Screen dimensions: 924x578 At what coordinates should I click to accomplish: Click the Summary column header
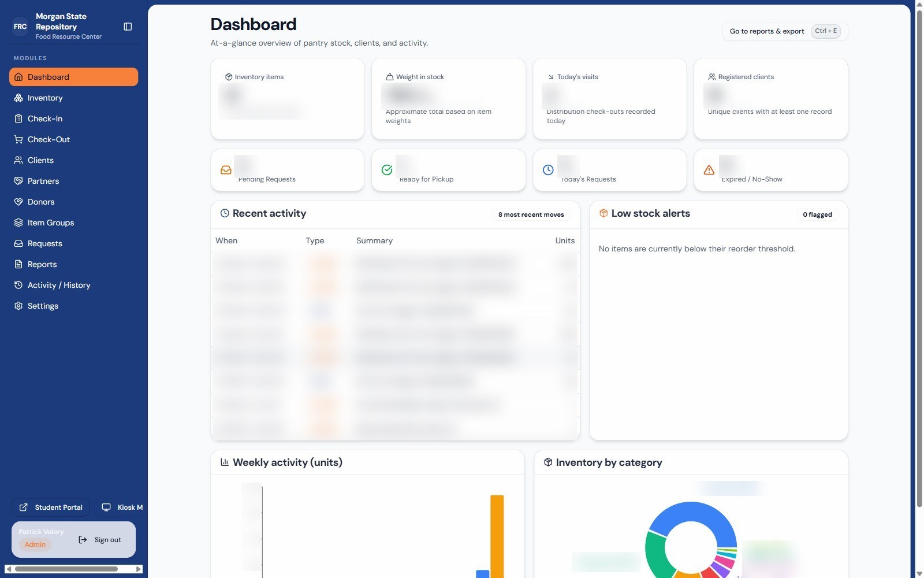(x=374, y=240)
